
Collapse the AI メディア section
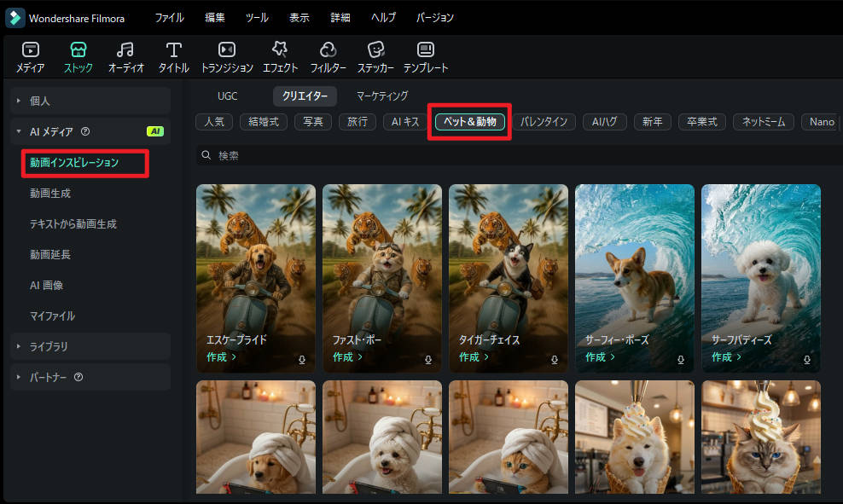pos(18,131)
